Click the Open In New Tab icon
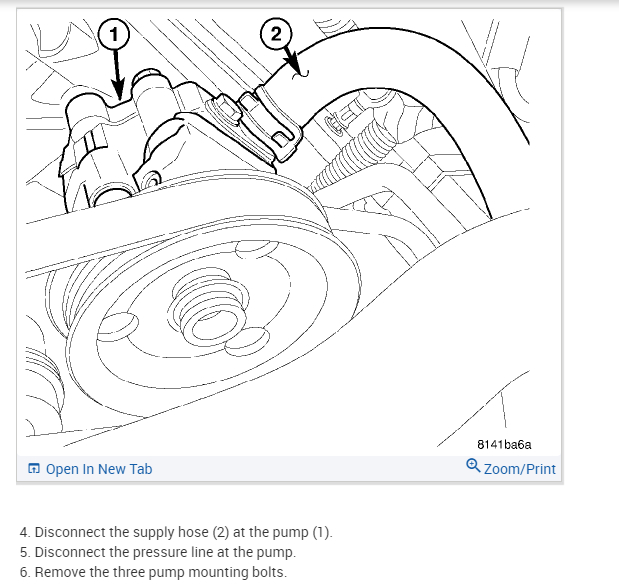 (34, 469)
